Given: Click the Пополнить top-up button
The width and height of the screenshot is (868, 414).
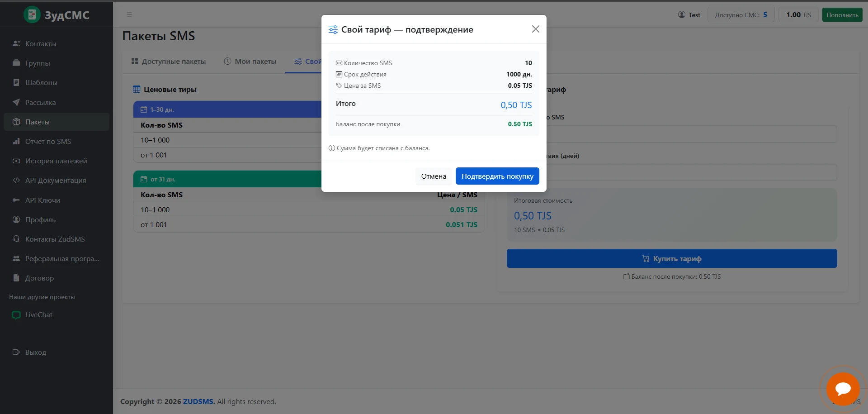Looking at the screenshot, I should [x=842, y=15].
